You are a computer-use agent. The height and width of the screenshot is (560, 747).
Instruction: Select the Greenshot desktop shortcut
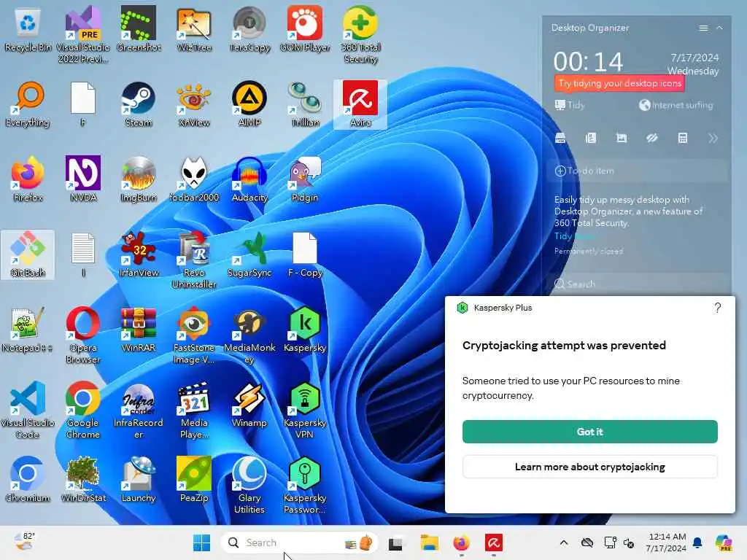tap(139, 29)
